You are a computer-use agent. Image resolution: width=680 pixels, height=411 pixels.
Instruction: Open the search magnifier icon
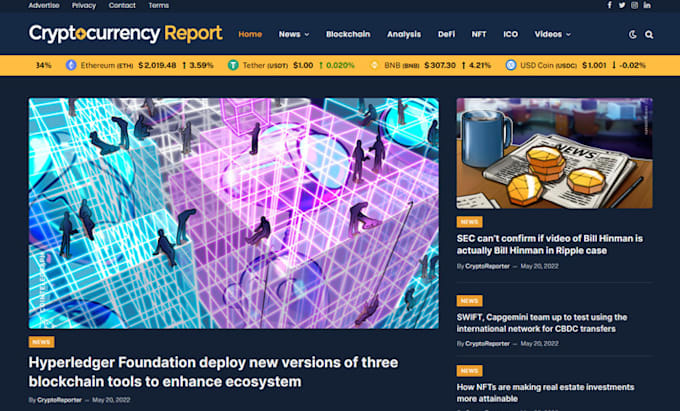pyautogui.click(x=649, y=35)
